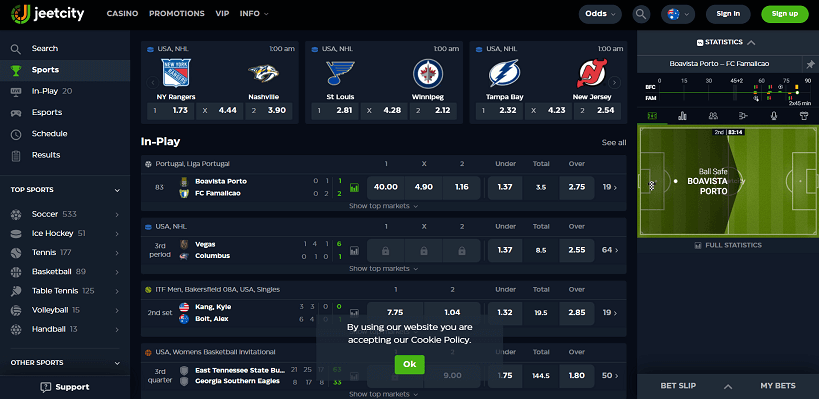This screenshot has height=399, width=819.
Task: Show the pitch view tab icon
Action: click(652, 115)
